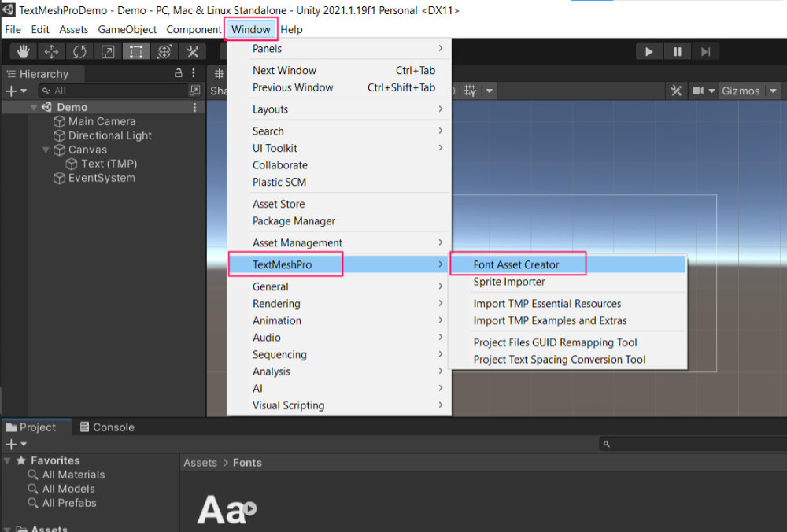Viewport: 787px width, 532px height.
Task: Select the Scale tool
Action: point(108,52)
